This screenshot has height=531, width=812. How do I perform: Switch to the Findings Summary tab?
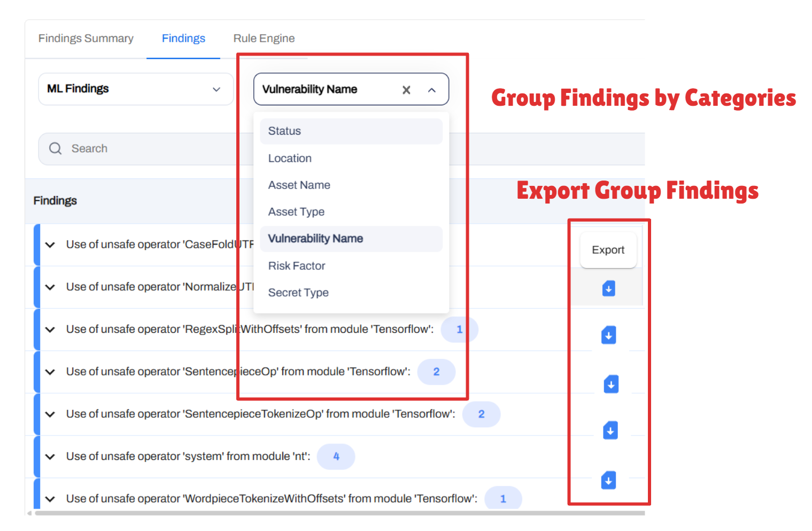tap(86, 38)
